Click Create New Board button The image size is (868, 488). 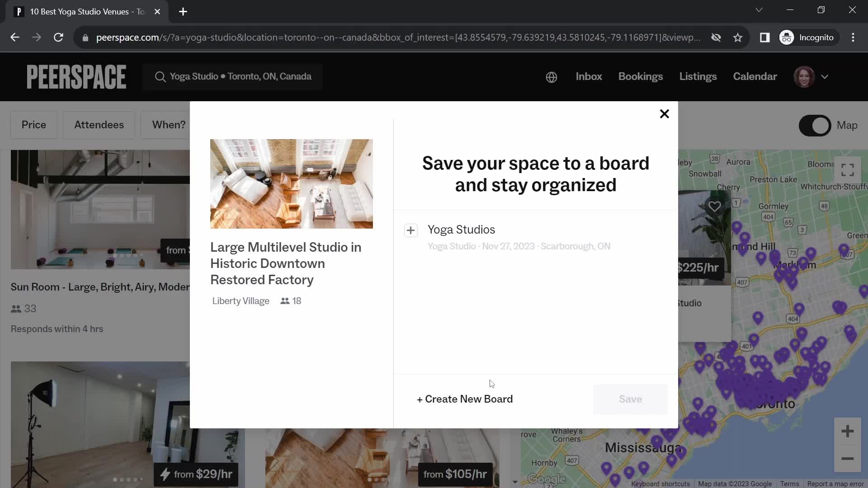pyautogui.click(x=464, y=399)
